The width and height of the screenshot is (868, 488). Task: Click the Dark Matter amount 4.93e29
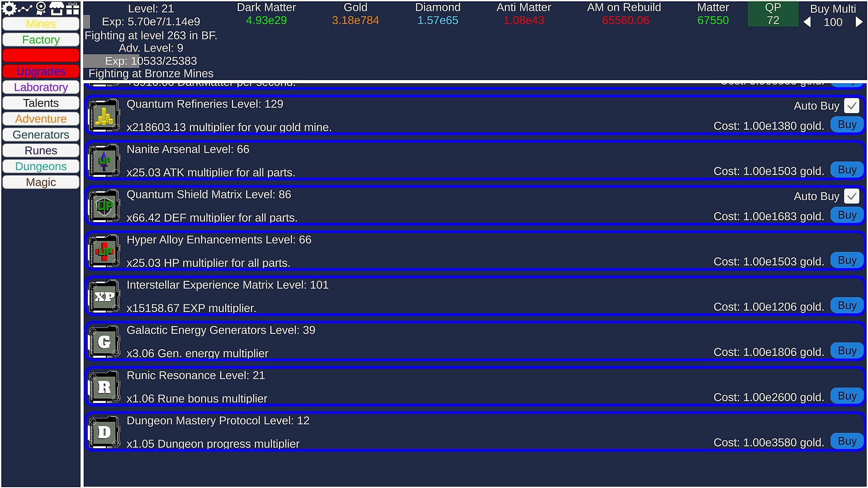coord(266,20)
